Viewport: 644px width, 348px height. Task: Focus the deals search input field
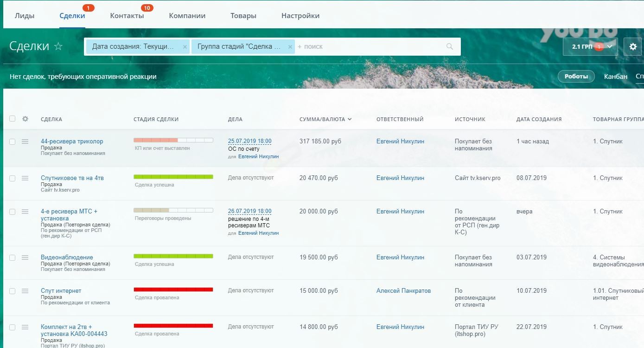pyautogui.click(x=370, y=47)
